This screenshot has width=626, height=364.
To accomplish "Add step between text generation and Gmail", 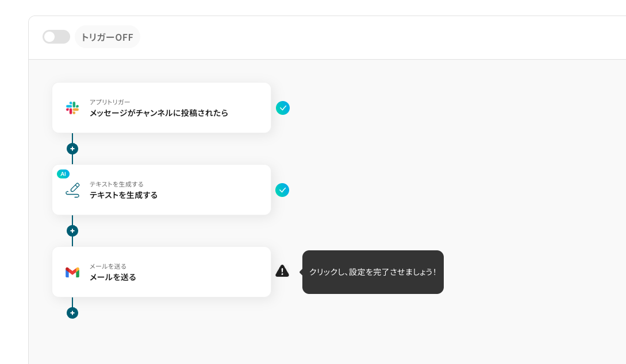I will [x=72, y=231].
